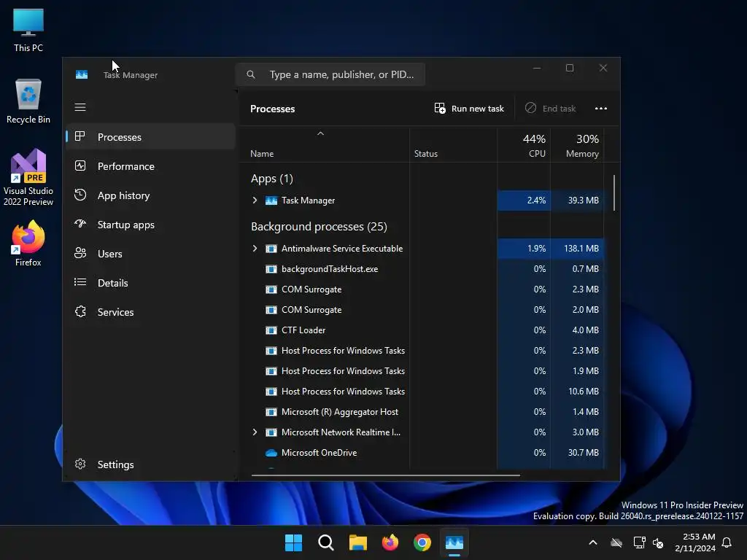The width and height of the screenshot is (747, 560).
Task: Click the Users sidebar icon
Action: [x=80, y=253]
